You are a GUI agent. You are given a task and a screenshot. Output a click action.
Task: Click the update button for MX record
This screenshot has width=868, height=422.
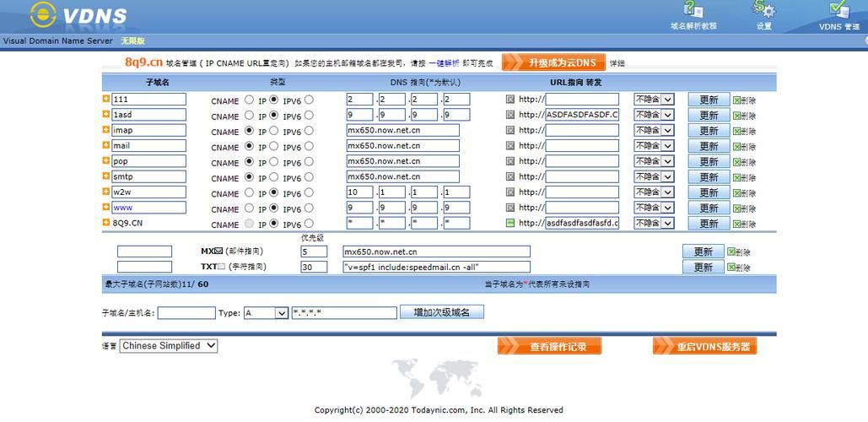[x=703, y=252]
